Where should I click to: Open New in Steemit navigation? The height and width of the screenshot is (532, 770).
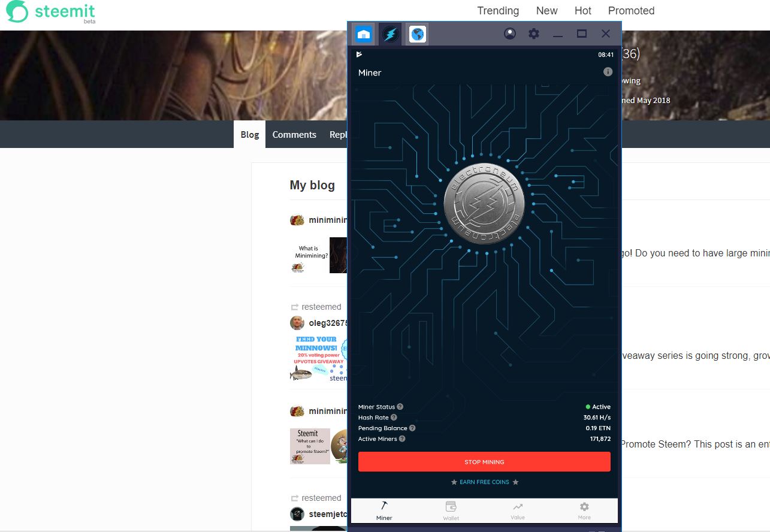coord(546,11)
